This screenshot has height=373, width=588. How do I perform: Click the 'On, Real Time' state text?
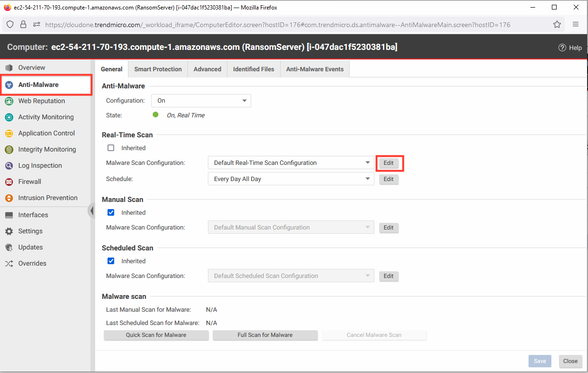[186, 115]
